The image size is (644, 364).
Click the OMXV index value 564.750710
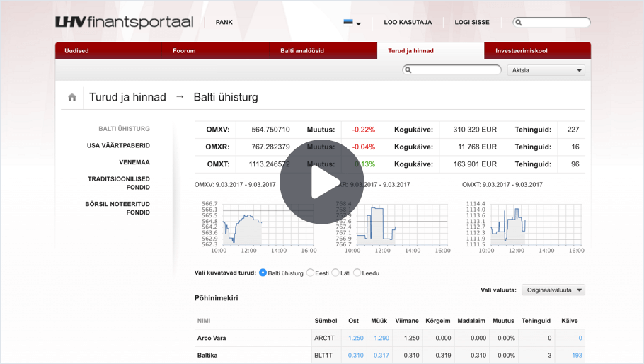(270, 130)
